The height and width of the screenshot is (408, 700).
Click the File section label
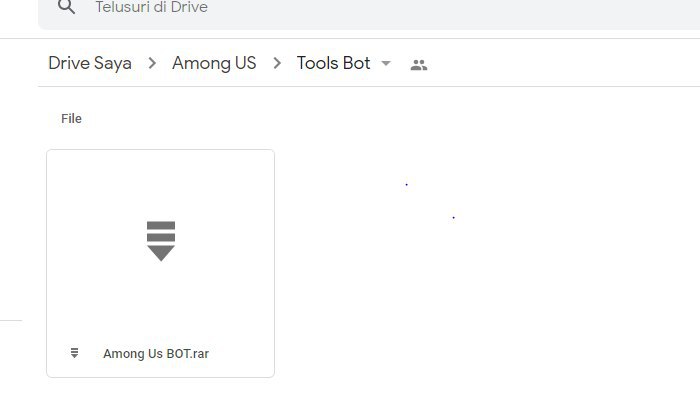click(x=71, y=119)
